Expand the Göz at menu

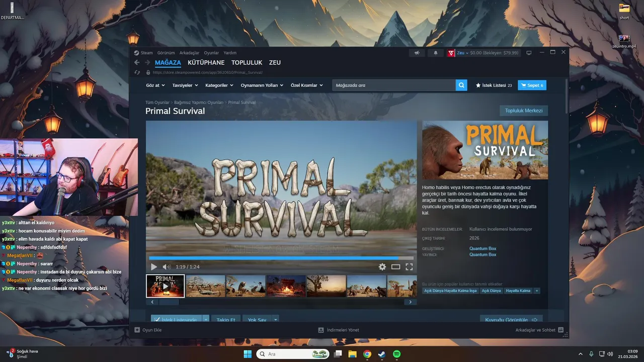155,85
